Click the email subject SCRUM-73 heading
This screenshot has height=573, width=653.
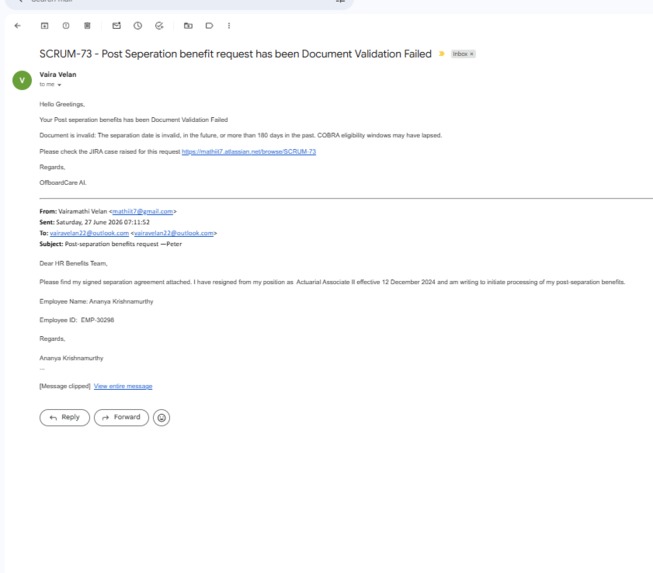(x=235, y=54)
